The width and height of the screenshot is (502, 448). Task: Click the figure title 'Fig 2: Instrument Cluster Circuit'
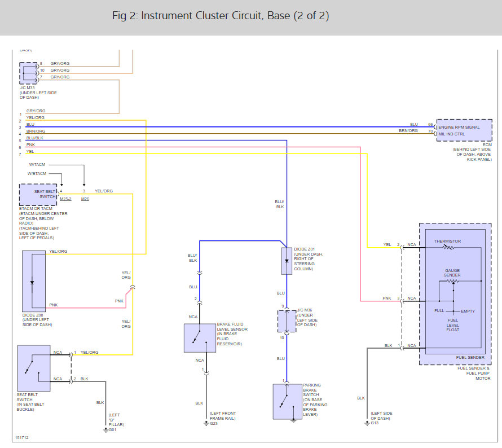(221, 16)
